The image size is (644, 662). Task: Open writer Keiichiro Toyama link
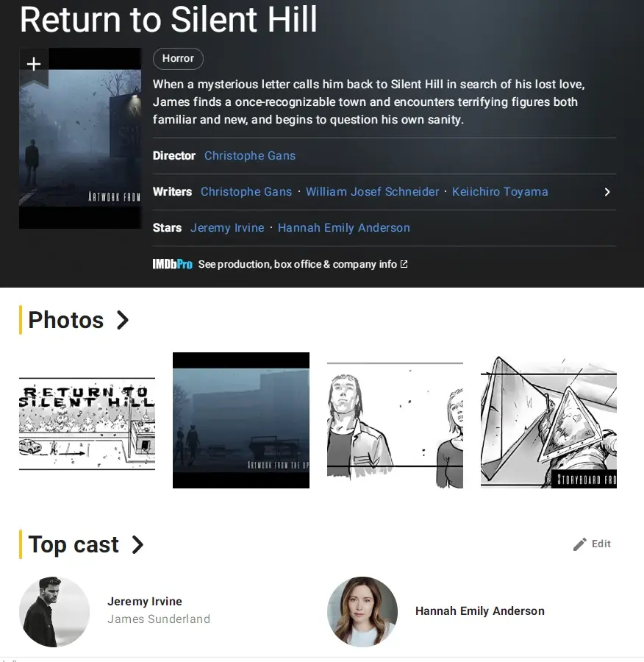[500, 192]
